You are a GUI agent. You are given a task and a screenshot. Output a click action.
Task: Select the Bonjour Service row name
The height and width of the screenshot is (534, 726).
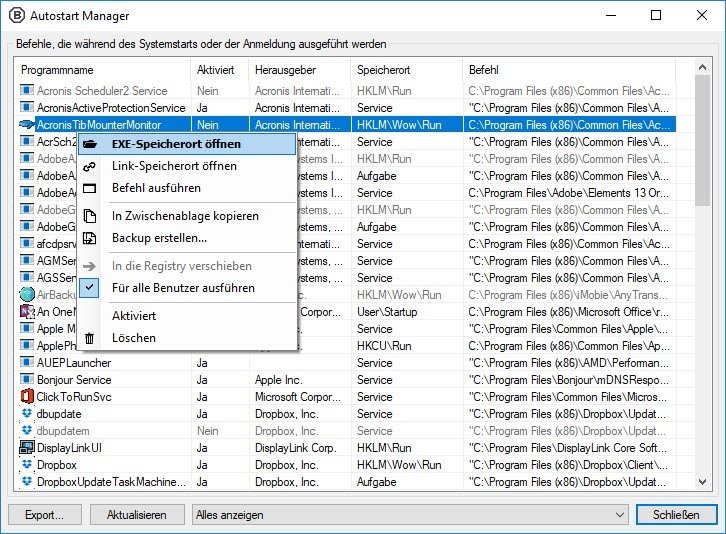tap(74, 380)
